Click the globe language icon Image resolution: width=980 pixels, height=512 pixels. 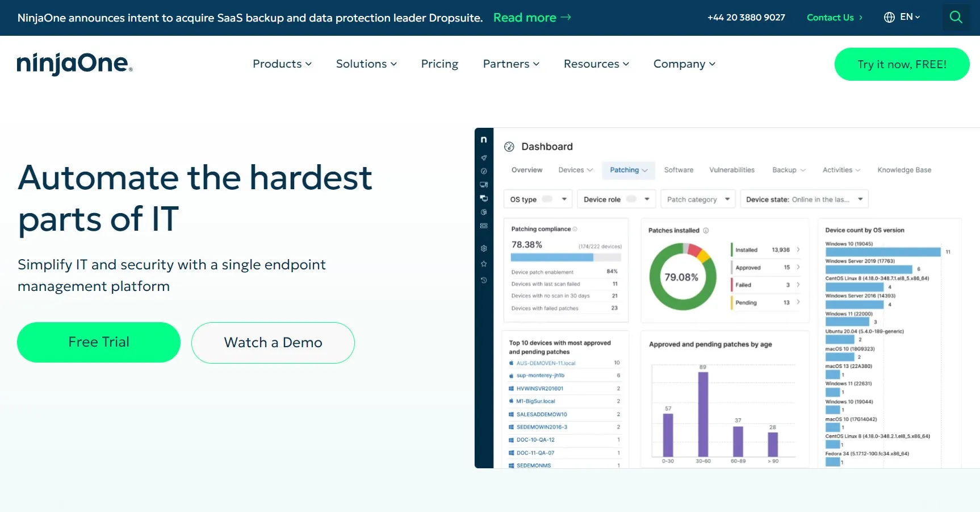click(889, 17)
